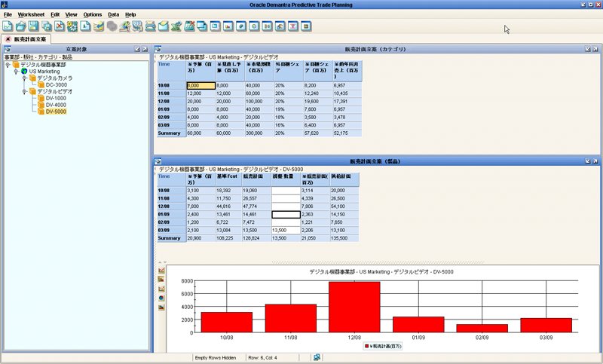This screenshot has width=603, height=364.
Task: Collapse the デジタル機器事業部 tree node
Action: (x=8, y=65)
